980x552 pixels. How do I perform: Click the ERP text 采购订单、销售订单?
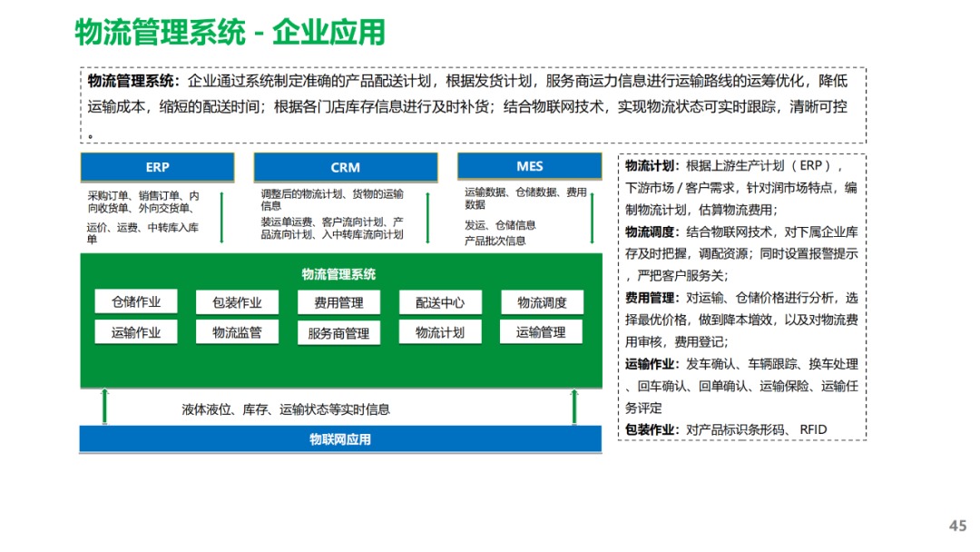(x=133, y=196)
